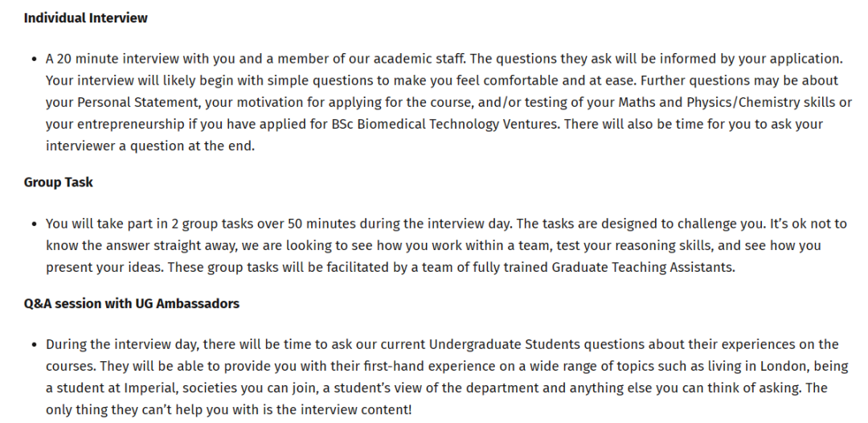Image resolution: width=868 pixels, height=423 pixels.
Task: Click the Group Task heading
Action: (x=58, y=183)
